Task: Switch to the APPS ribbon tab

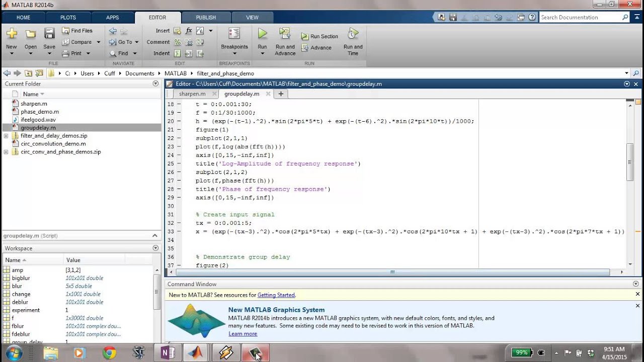Action: pyautogui.click(x=113, y=18)
